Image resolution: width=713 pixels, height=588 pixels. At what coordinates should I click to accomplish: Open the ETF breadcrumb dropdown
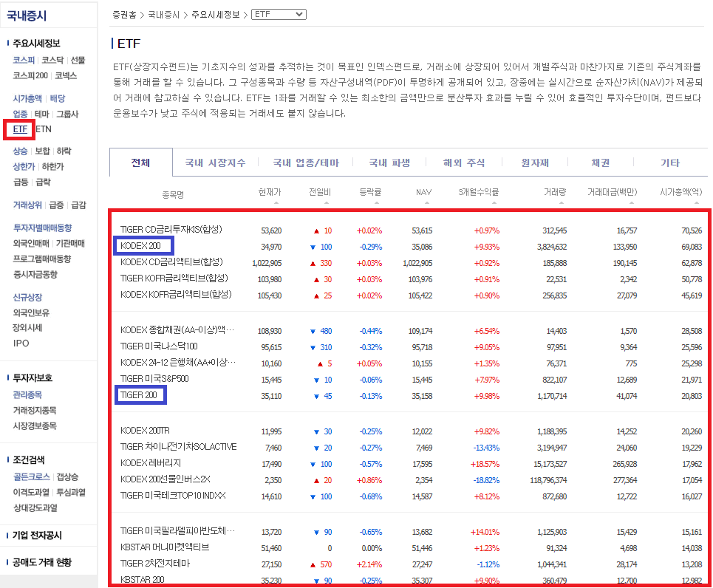[x=279, y=15]
